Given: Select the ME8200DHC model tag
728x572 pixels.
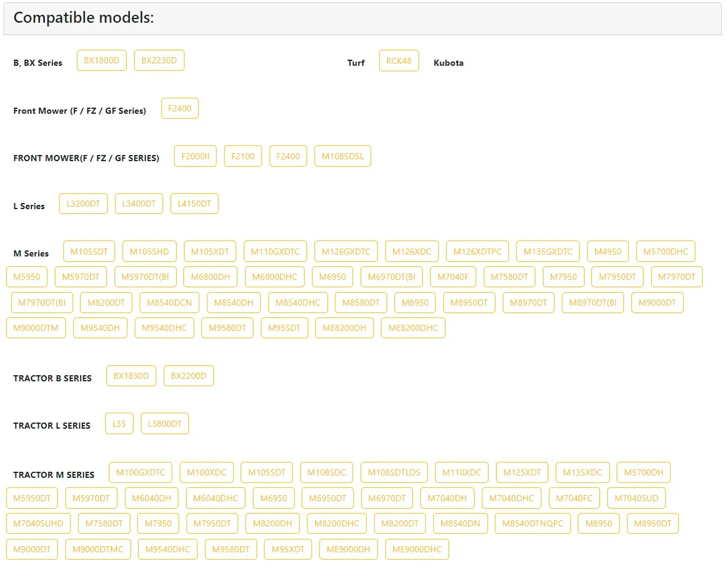Looking at the screenshot, I should [413, 328].
